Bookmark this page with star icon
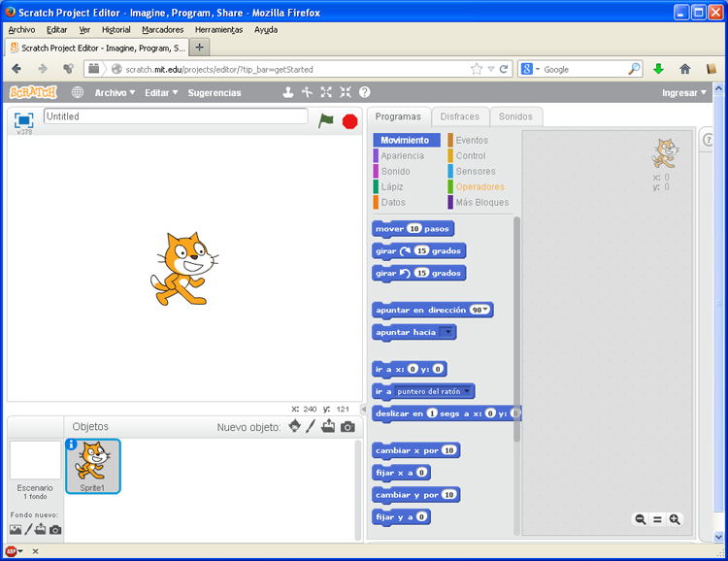The width and height of the screenshot is (728, 561). click(477, 69)
